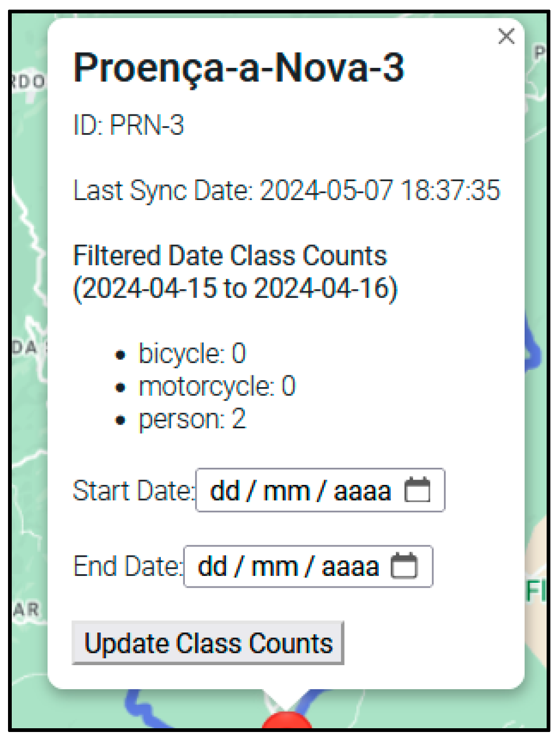The height and width of the screenshot is (740, 560).
Task: Select the year segment of Start Date
Action: [x=362, y=491]
